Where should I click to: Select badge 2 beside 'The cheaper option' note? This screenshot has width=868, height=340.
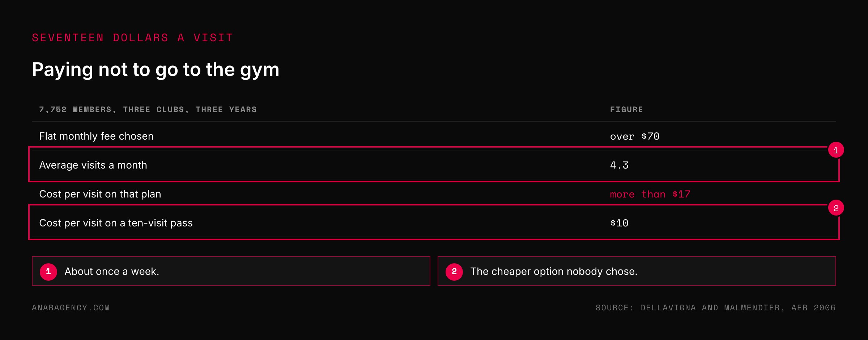point(454,272)
